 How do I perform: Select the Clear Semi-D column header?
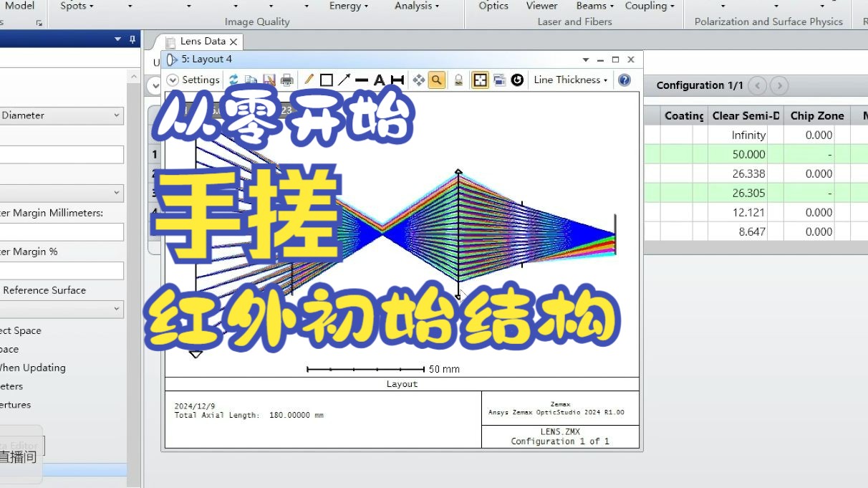tap(746, 116)
